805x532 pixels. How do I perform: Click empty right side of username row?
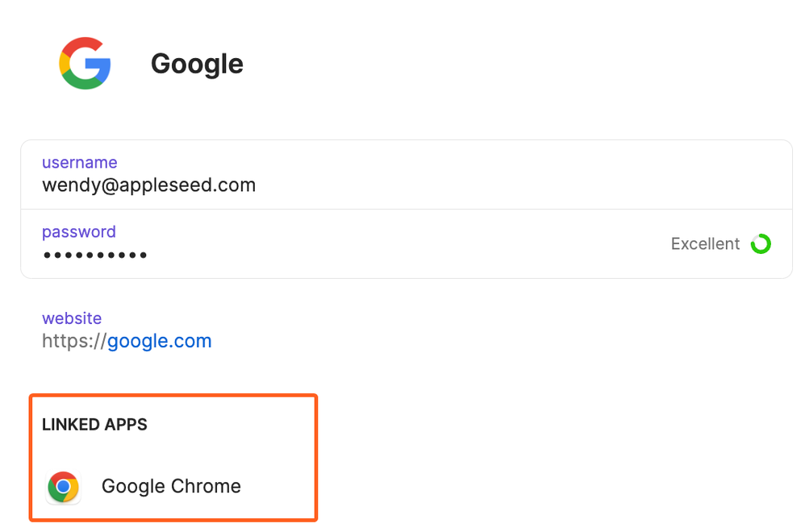(x=565, y=175)
